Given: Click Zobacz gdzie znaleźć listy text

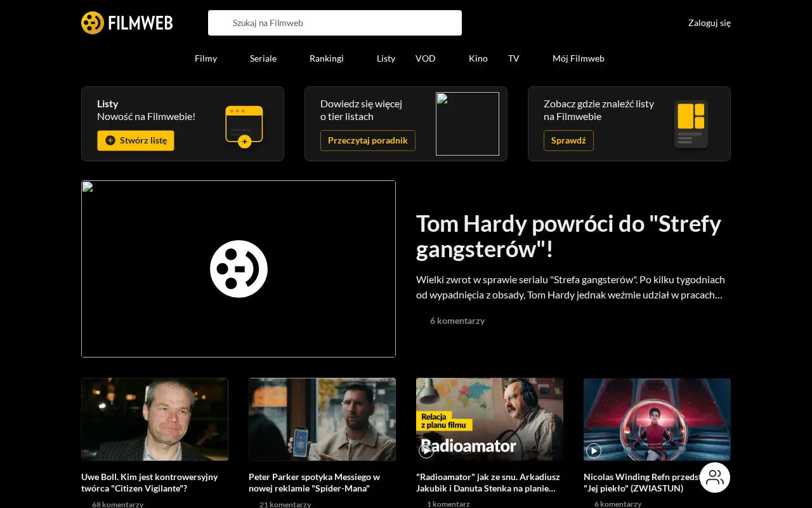Looking at the screenshot, I should coord(598,110).
